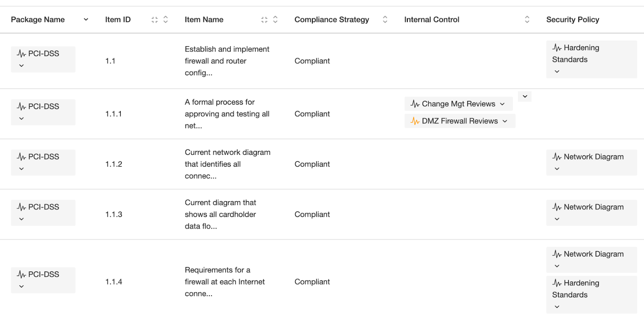Expand the PCI-DSS tag chevron in row 1.1.3

21,219
